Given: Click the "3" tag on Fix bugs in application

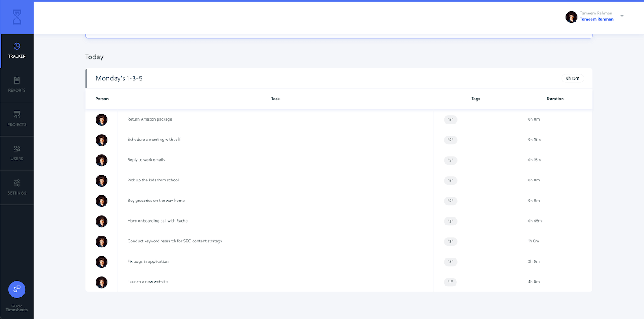Looking at the screenshot, I should click(450, 262).
